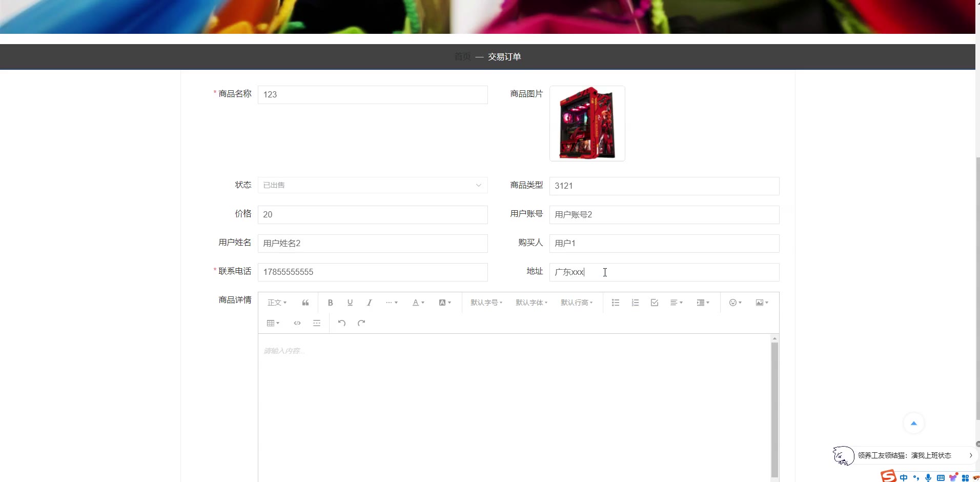Image resolution: width=980 pixels, height=482 pixels.
Task: Go to 首页 breadcrumb link
Action: (462, 57)
